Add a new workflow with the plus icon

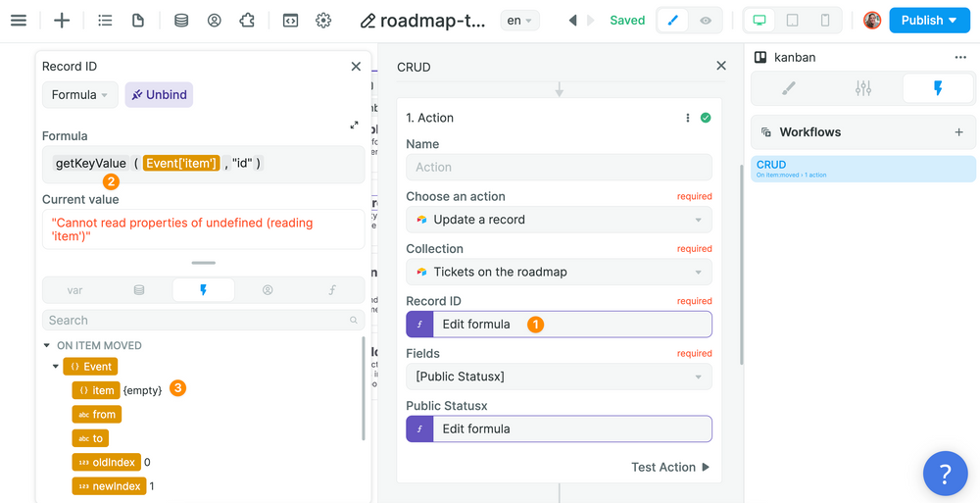pyautogui.click(x=958, y=132)
